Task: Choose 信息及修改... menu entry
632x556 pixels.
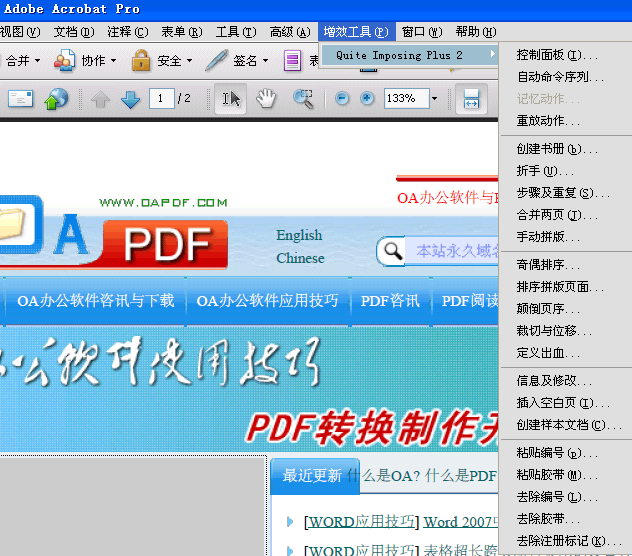Action: 566,381
